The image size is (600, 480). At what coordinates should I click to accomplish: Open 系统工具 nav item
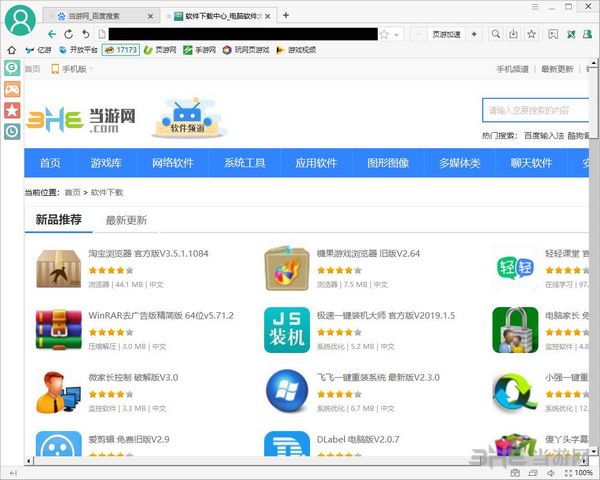(245, 163)
